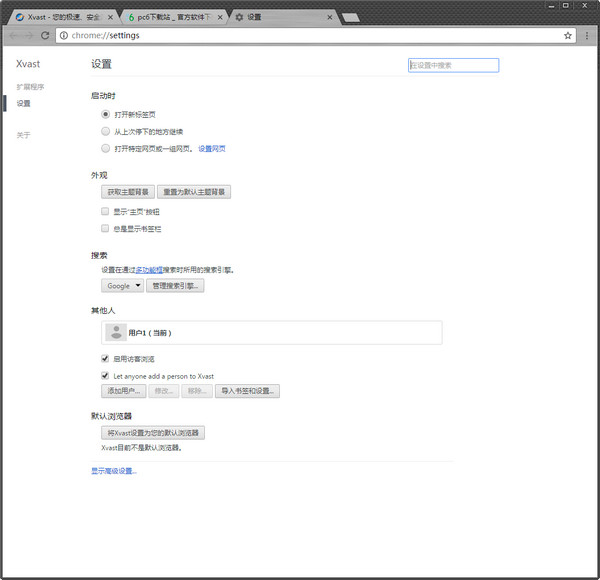
Task: Open the browser menu icon at far right
Action: point(587,35)
